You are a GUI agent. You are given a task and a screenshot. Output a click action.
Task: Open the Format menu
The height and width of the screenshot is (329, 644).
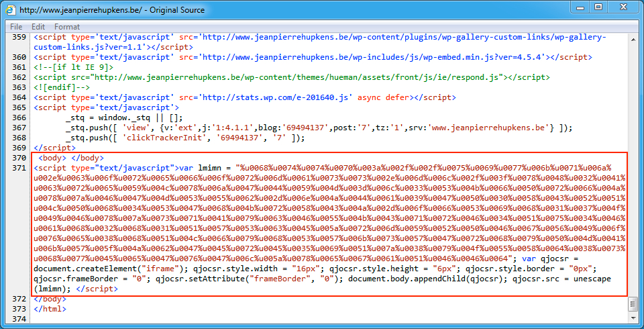coord(67,27)
